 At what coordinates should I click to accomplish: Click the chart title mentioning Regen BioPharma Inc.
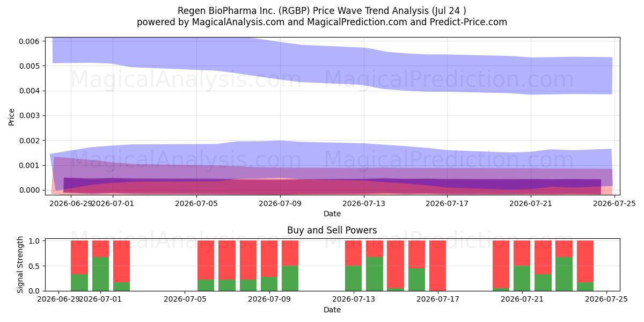pyautogui.click(x=322, y=11)
